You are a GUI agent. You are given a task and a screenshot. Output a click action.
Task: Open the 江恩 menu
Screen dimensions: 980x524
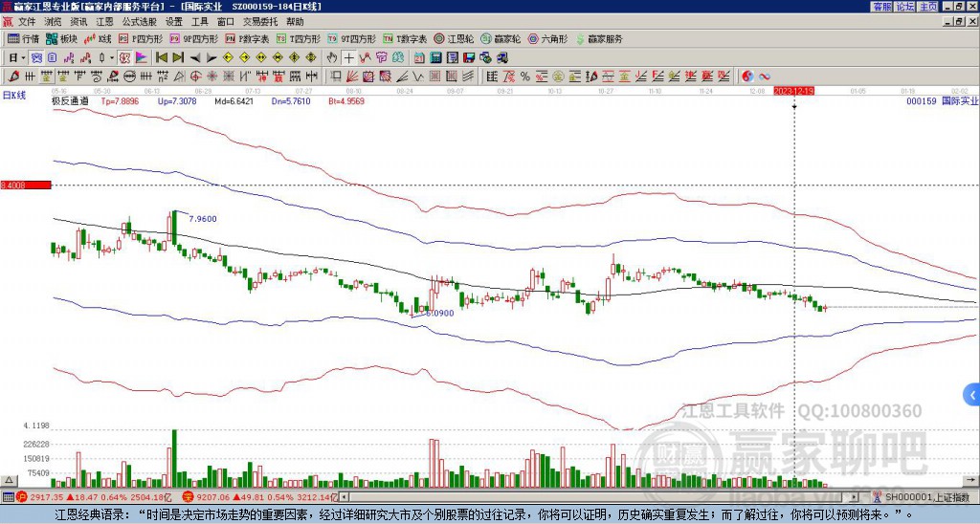pos(104,22)
